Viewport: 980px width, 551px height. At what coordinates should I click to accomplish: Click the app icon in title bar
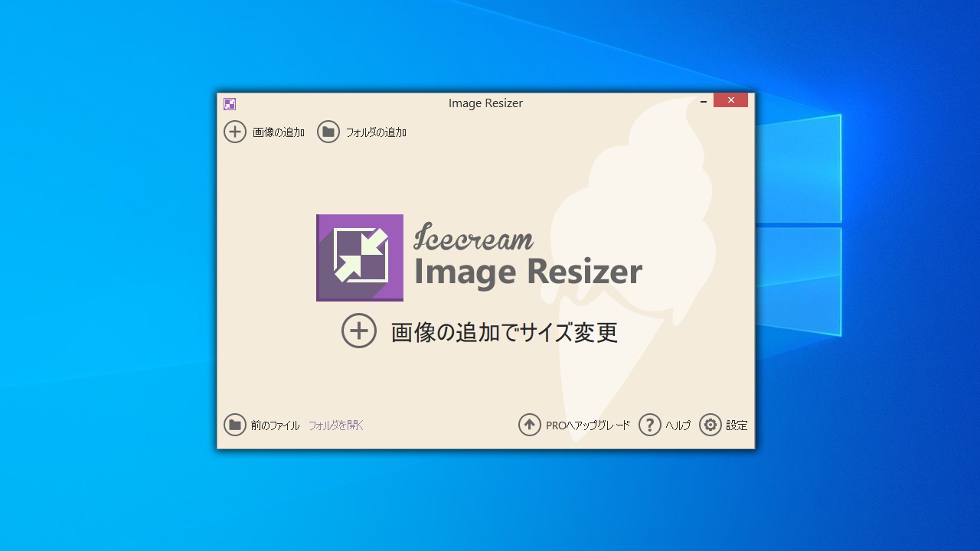[x=230, y=104]
